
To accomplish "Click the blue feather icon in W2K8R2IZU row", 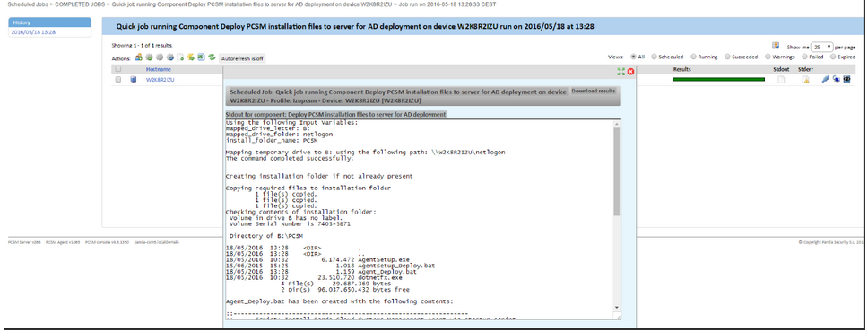I will pyautogui.click(x=825, y=80).
